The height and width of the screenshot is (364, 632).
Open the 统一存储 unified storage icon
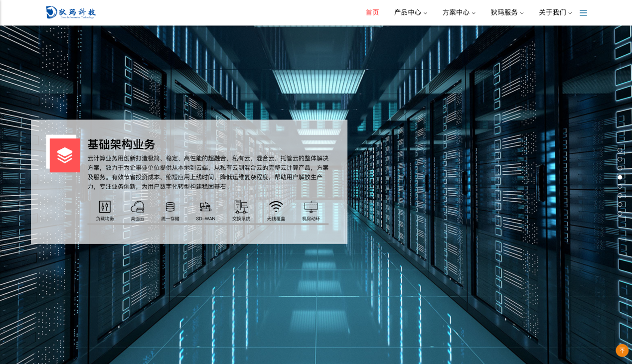170,210
